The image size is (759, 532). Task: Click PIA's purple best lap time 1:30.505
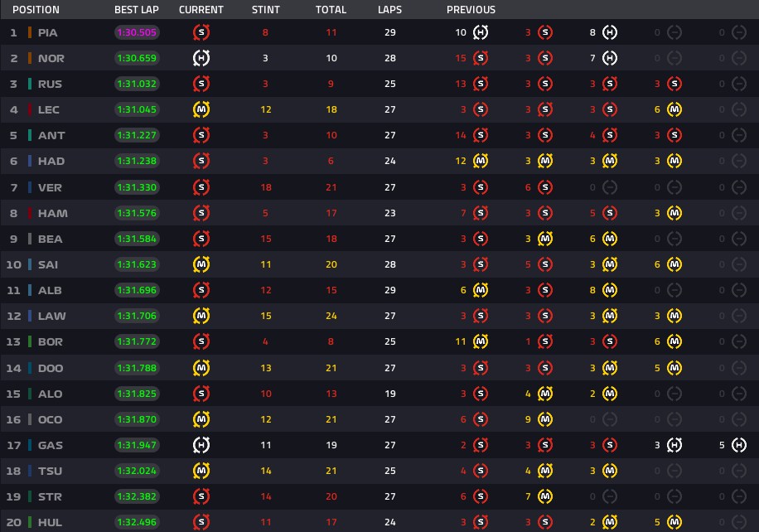137,32
